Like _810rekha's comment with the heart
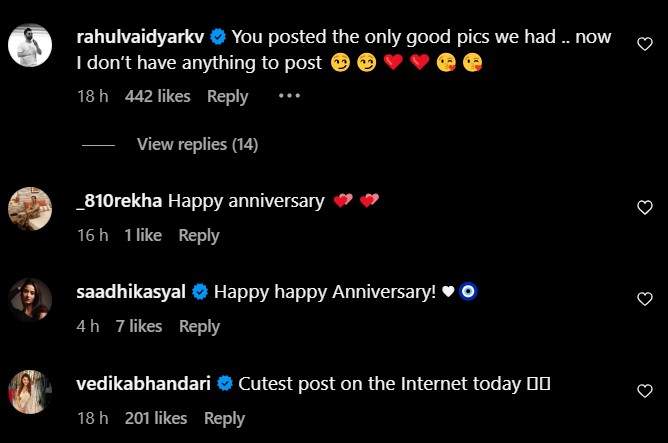Image resolution: width=668 pixels, height=443 pixels. [645, 208]
